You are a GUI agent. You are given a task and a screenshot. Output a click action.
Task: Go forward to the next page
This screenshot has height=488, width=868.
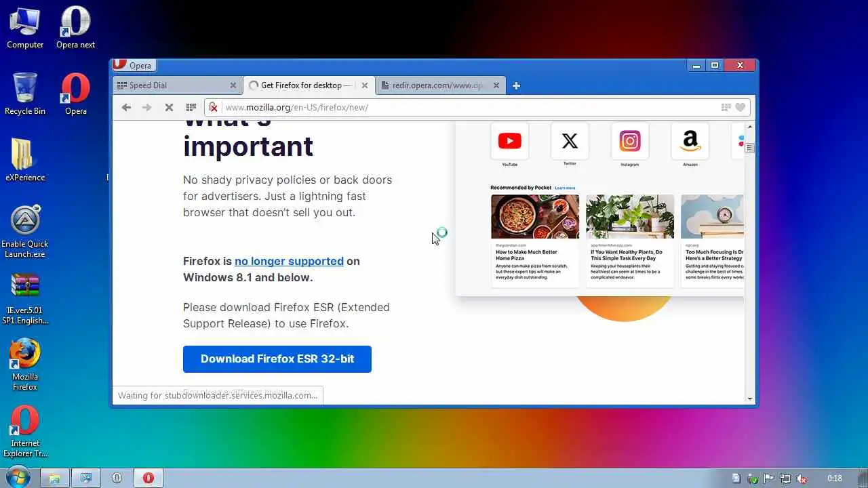click(147, 107)
